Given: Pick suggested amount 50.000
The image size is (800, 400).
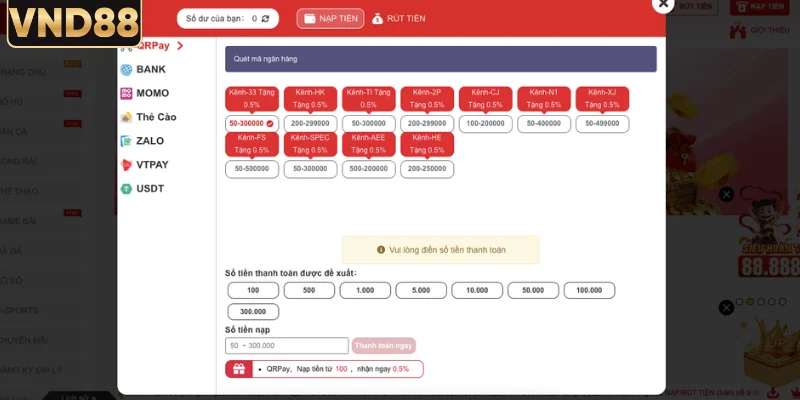Looking at the screenshot, I should coord(533,290).
